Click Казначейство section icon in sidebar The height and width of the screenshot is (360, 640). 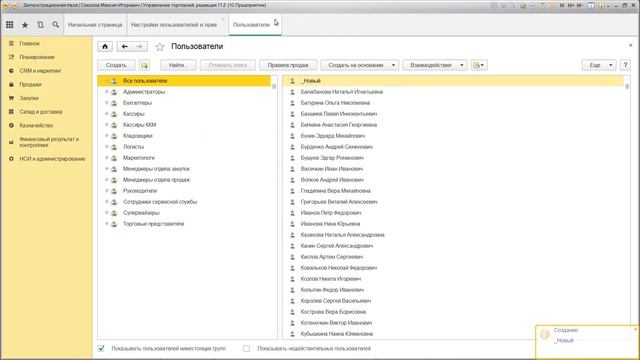click(11, 125)
